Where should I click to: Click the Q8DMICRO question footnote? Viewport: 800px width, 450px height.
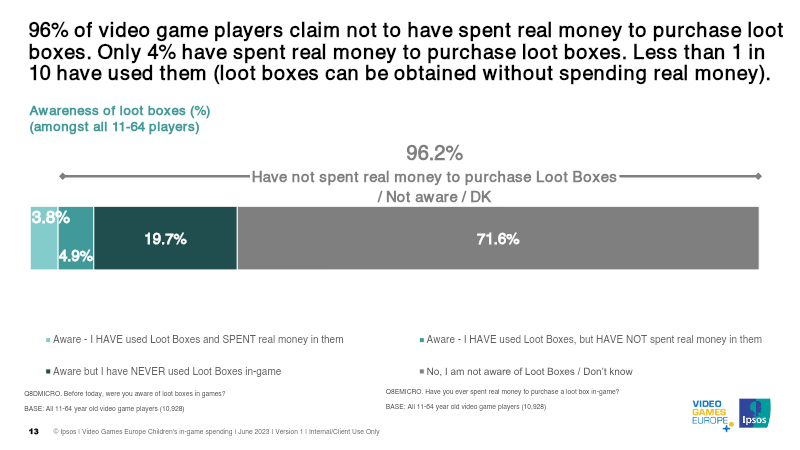tap(124, 394)
